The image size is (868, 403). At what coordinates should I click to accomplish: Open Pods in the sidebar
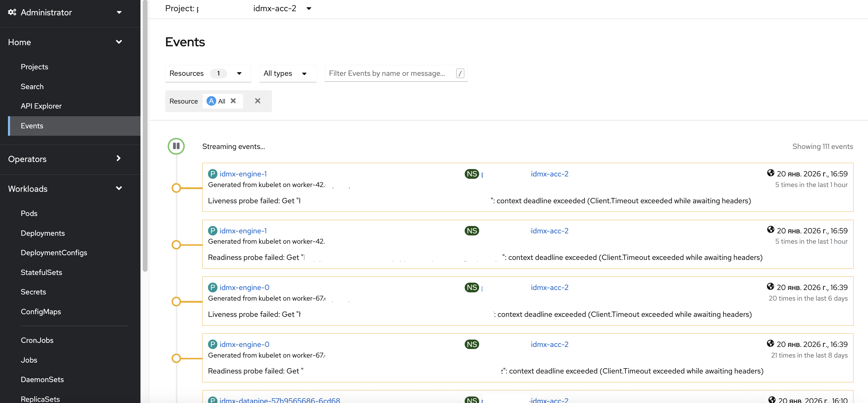click(x=29, y=213)
